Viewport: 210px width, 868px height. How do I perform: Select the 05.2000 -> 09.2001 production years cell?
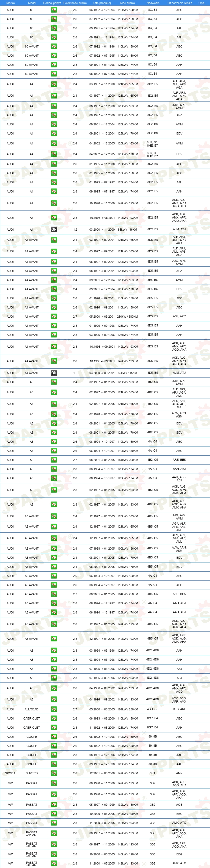[102, 316]
